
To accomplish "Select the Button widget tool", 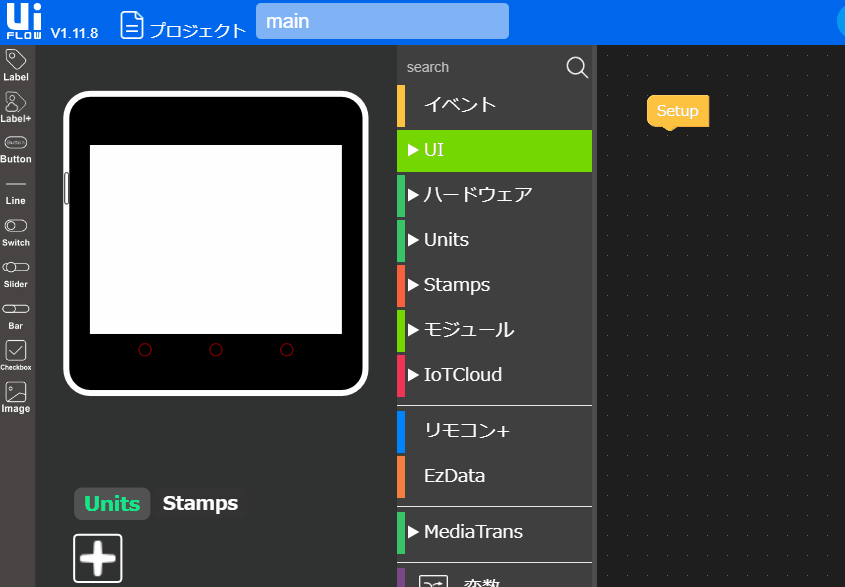I will coord(15,148).
